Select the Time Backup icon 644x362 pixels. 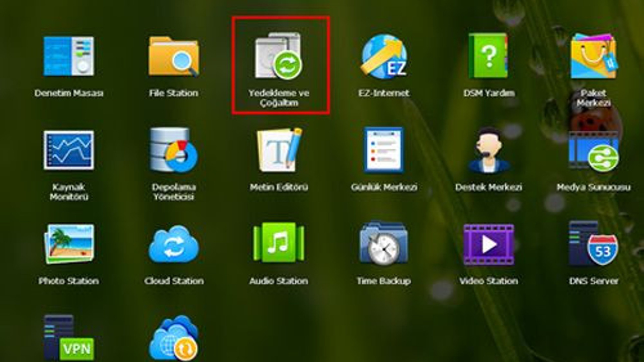[384, 244]
